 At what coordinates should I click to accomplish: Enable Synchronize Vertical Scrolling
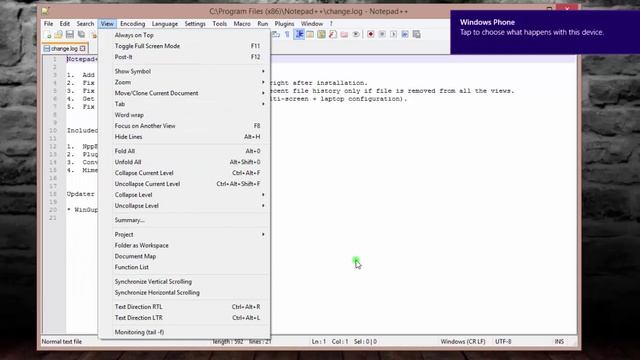[184, 282]
